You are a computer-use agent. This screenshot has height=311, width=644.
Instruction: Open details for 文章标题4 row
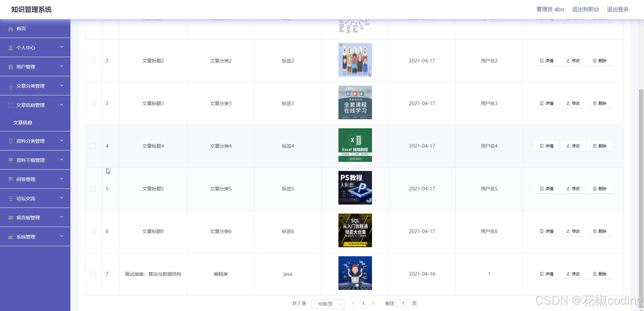click(x=546, y=146)
